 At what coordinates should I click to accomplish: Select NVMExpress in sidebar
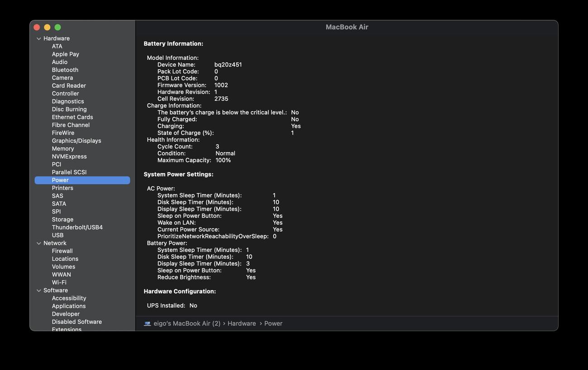pyautogui.click(x=69, y=157)
